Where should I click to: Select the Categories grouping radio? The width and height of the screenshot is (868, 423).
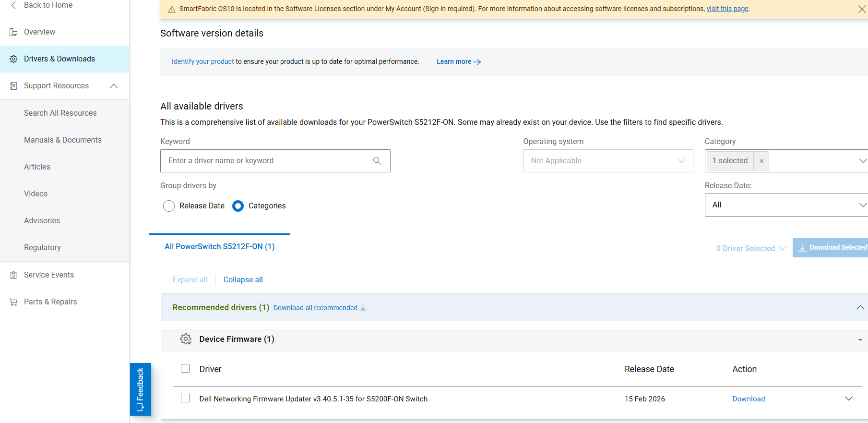(x=238, y=206)
